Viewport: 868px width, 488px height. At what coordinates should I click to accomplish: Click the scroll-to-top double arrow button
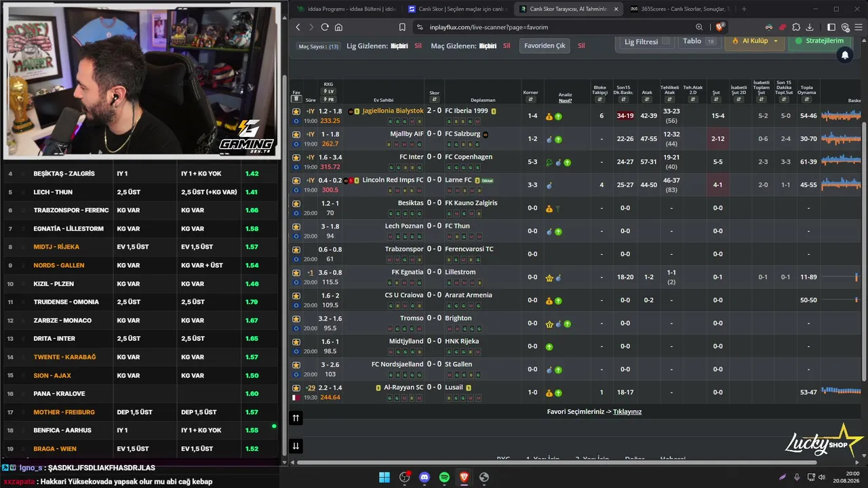point(296,418)
